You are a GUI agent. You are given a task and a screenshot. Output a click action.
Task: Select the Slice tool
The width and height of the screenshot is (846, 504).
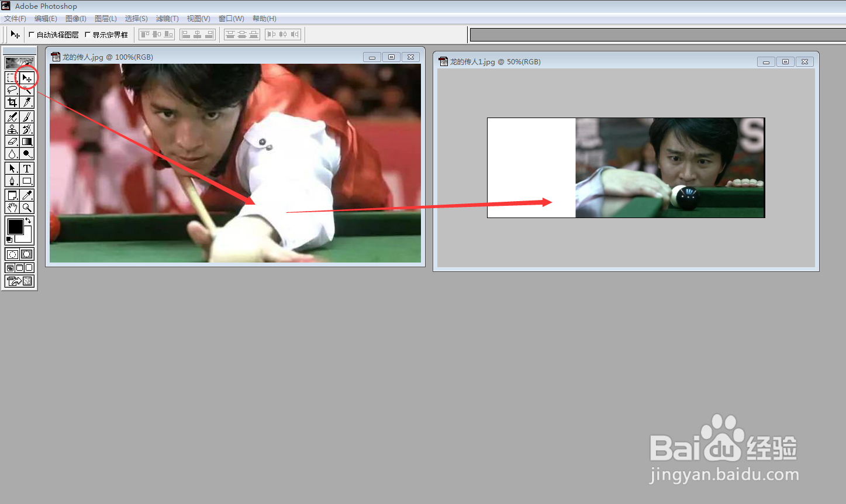[27, 102]
